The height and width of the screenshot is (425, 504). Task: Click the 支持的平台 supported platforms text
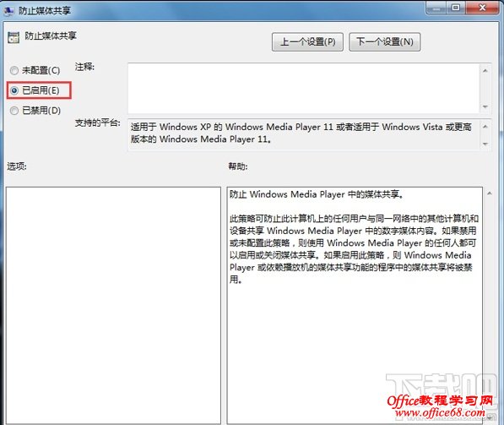pos(301,133)
